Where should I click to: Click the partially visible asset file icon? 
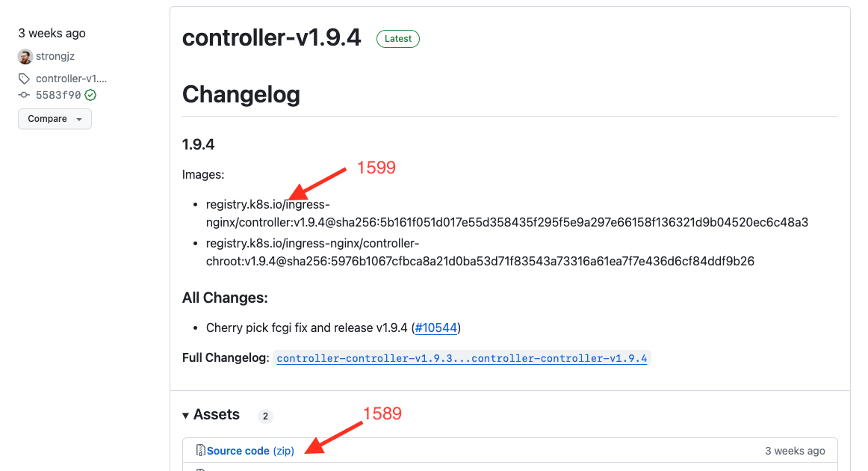click(200, 468)
